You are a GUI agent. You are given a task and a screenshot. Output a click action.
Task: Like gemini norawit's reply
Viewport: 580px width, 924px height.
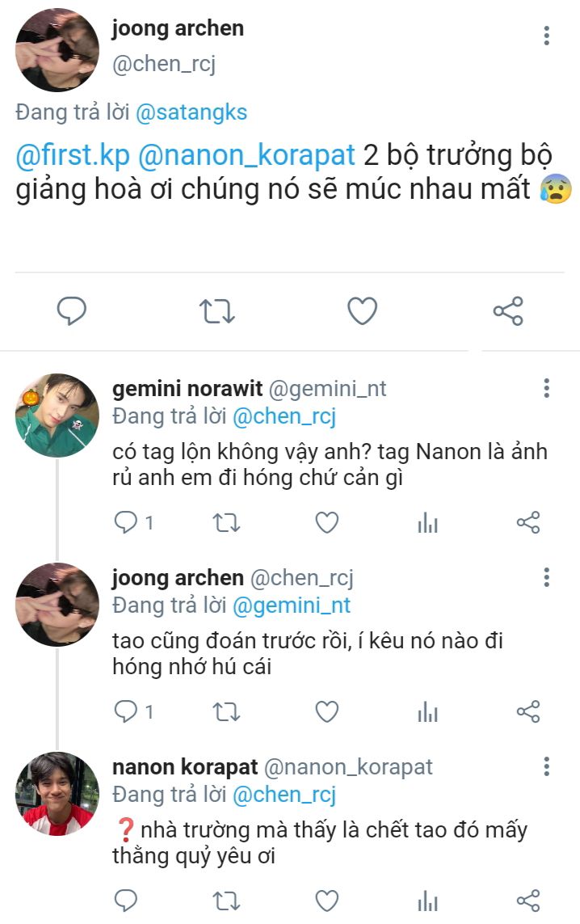click(x=326, y=523)
